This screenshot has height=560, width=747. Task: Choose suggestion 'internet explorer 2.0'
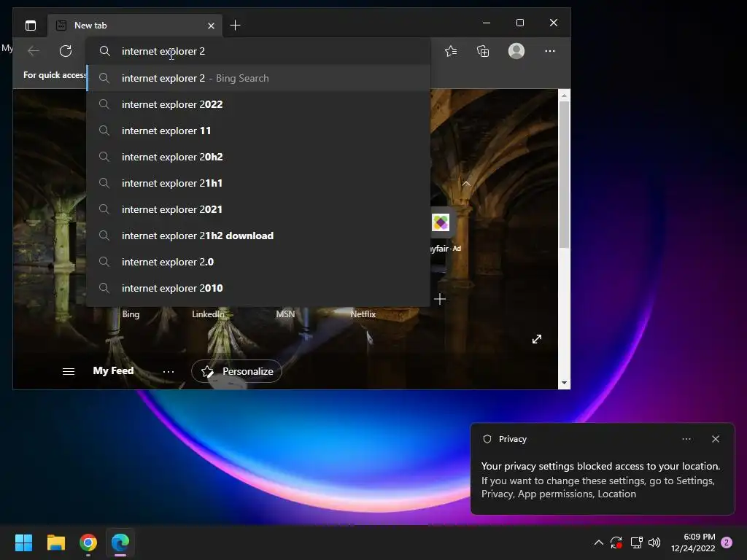tap(258, 262)
